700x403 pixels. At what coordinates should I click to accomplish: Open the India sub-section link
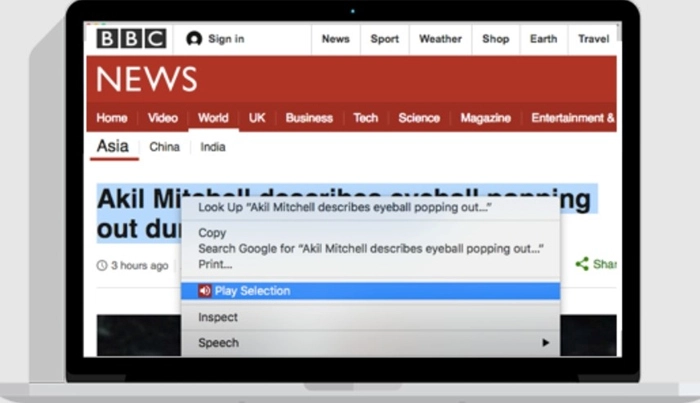click(212, 147)
